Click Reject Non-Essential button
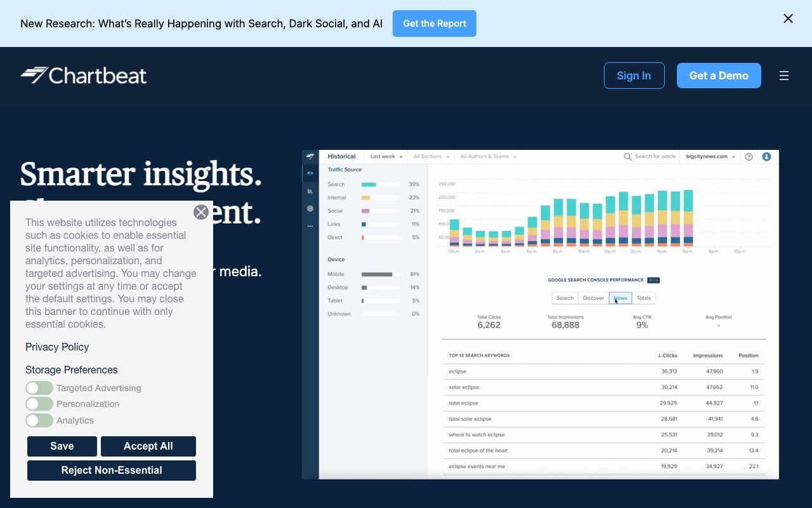The height and width of the screenshot is (508, 812). pyautogui.click(x=112, y=471)
